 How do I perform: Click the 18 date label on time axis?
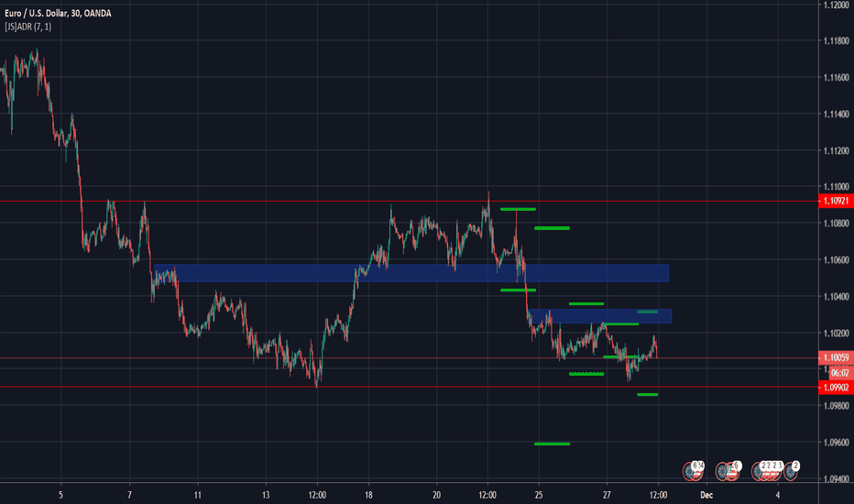pos(368,492)
